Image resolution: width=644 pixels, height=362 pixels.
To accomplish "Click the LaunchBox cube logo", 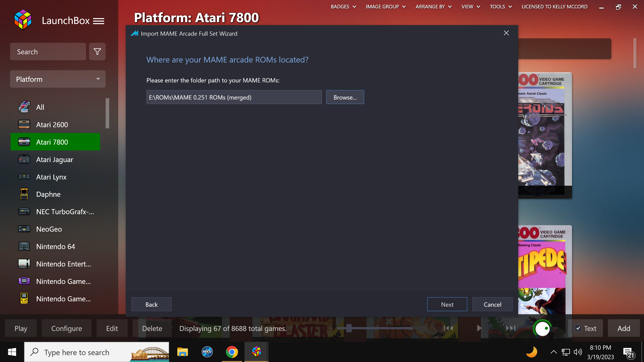I will tap(23, 20).
